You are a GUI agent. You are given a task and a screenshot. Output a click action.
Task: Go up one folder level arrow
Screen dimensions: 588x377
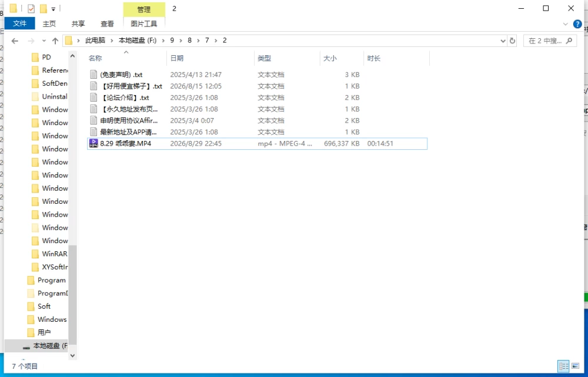point(55,41)
